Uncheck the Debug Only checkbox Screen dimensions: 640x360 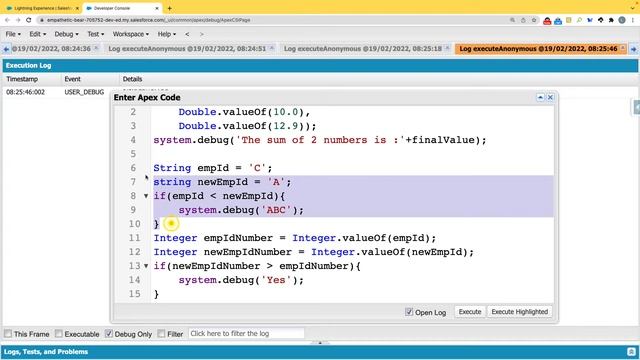(109, 334)
